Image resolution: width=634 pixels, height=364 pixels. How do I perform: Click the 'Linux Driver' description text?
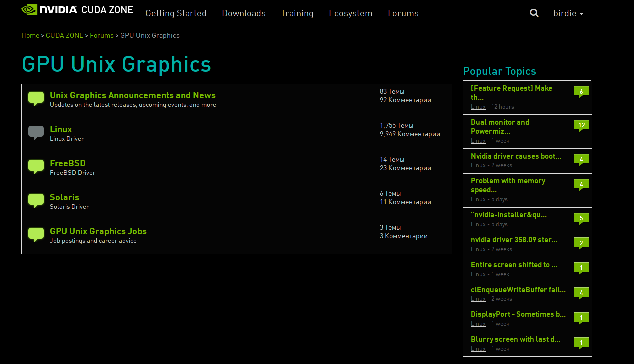(x=67, y=139)
